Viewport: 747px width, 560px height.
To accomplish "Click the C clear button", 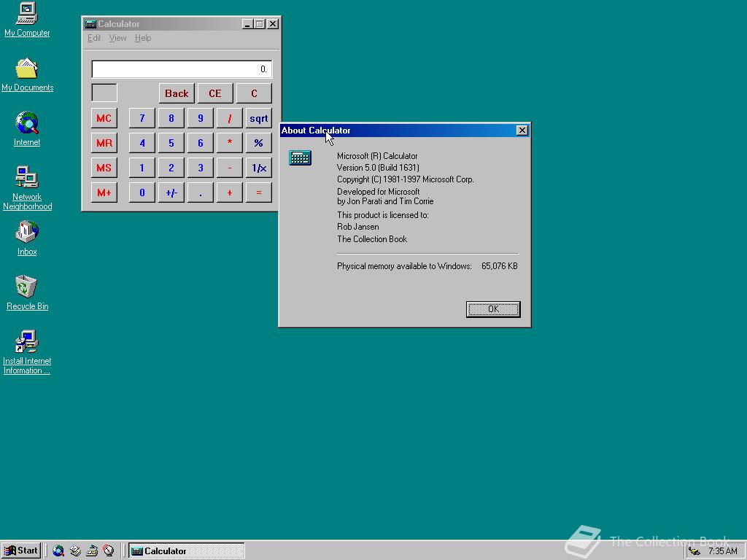I will (254, 93).
